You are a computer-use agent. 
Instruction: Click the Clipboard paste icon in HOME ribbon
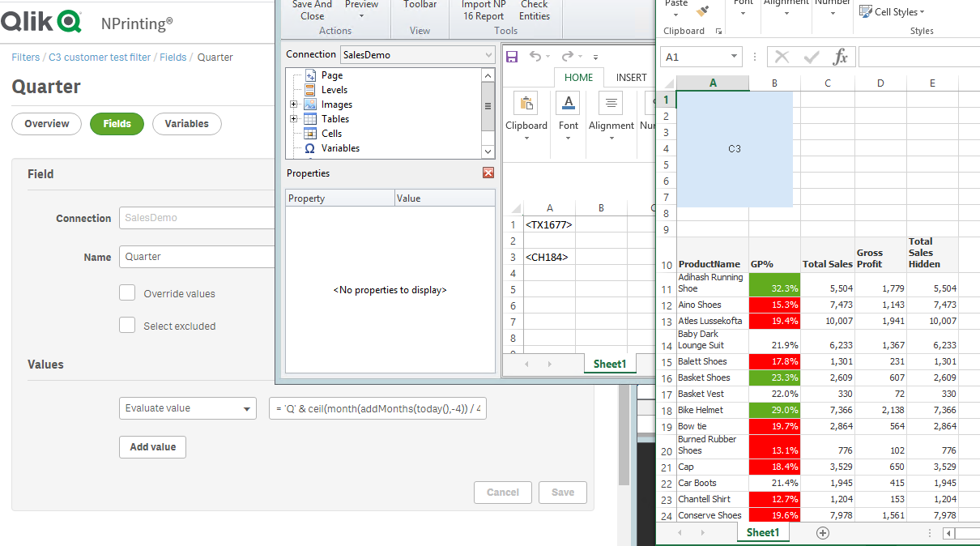(x=526, y=103)
